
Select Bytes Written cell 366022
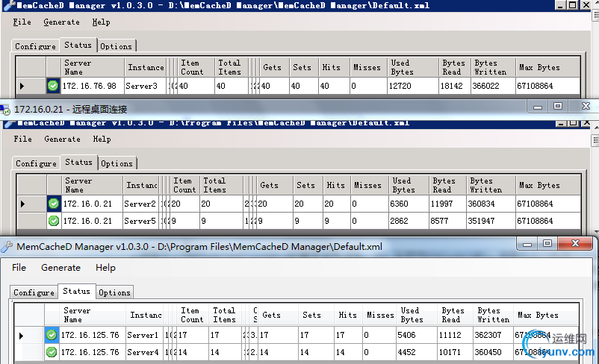pos(493,86)
